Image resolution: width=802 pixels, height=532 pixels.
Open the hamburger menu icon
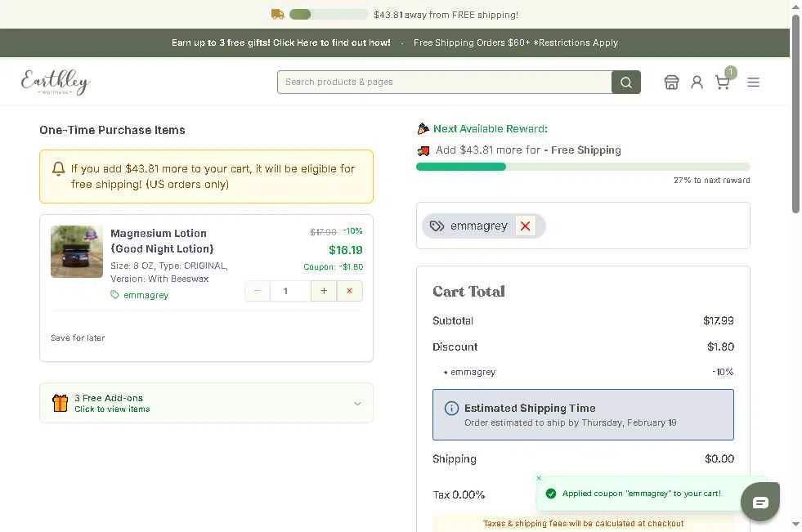(753, 83)
